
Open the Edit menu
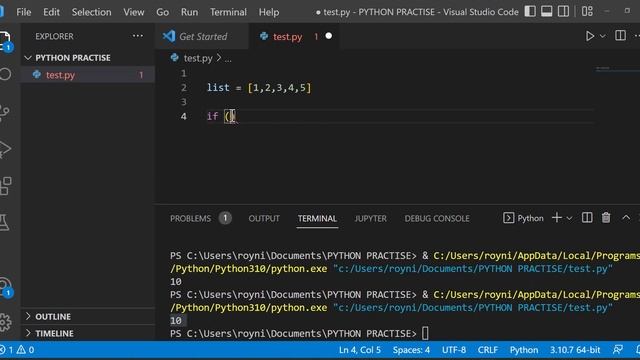(51, 12)
